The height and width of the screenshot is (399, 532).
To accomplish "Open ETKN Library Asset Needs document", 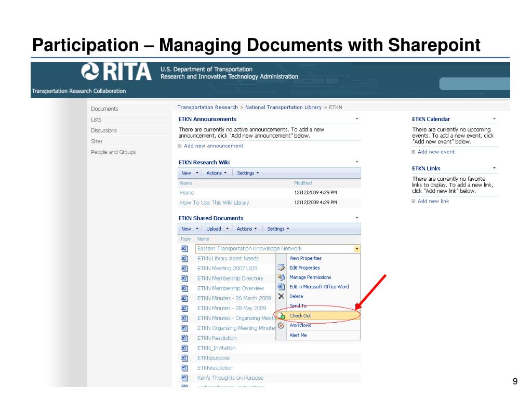I will coord(228,259).
